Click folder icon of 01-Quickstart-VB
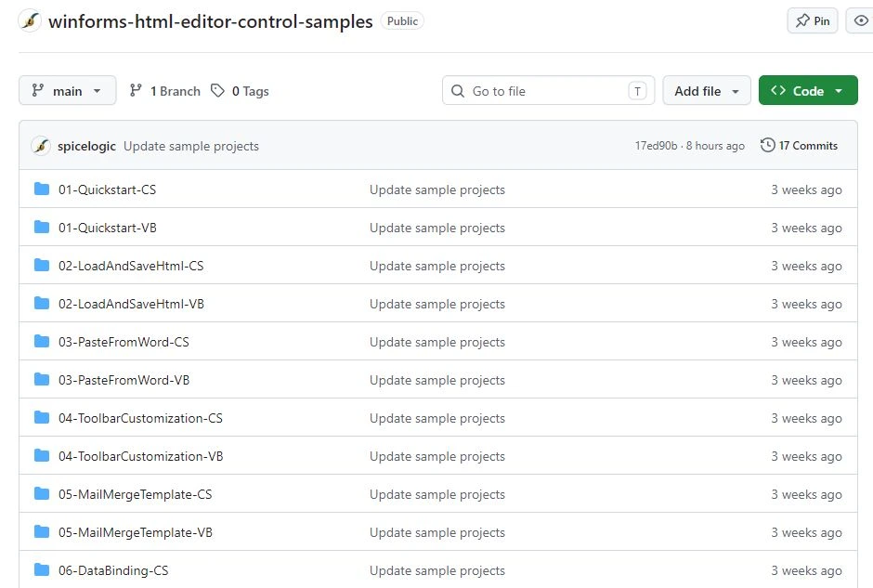Screen dimensions: 873x588 tap(41, 227)
